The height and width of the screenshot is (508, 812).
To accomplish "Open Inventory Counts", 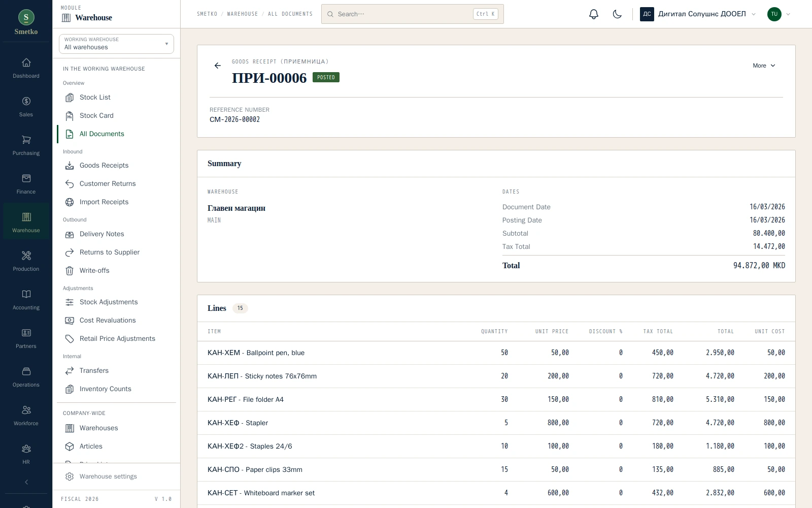I will tap(116, 389).
